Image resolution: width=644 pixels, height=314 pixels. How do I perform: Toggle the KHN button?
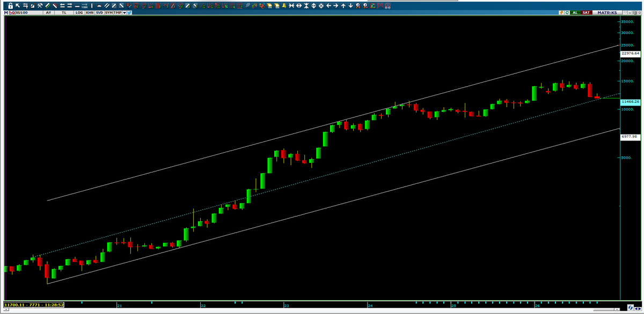90,12
